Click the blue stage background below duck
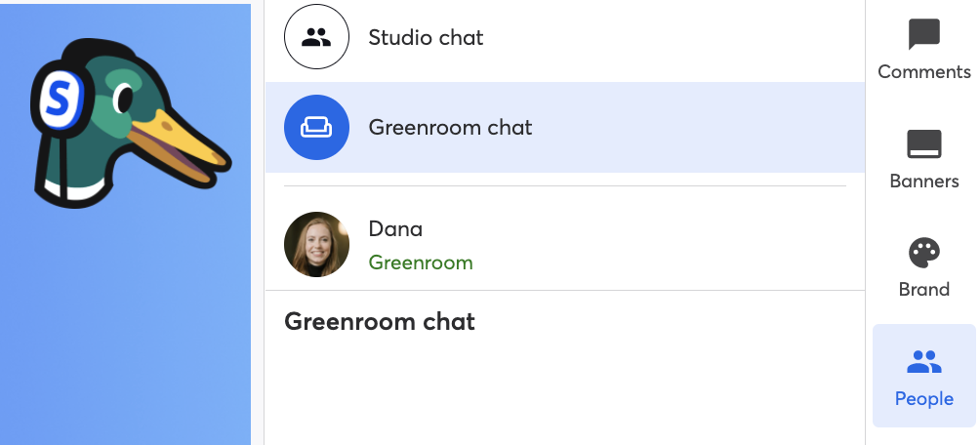980x445 pixels. click(125, 325)
